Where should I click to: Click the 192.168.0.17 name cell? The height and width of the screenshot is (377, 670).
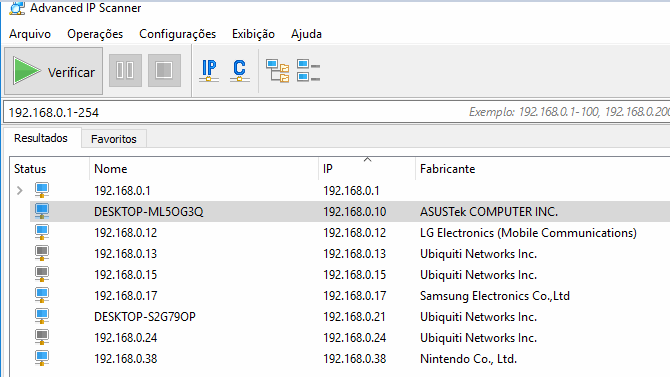[126, 296]
